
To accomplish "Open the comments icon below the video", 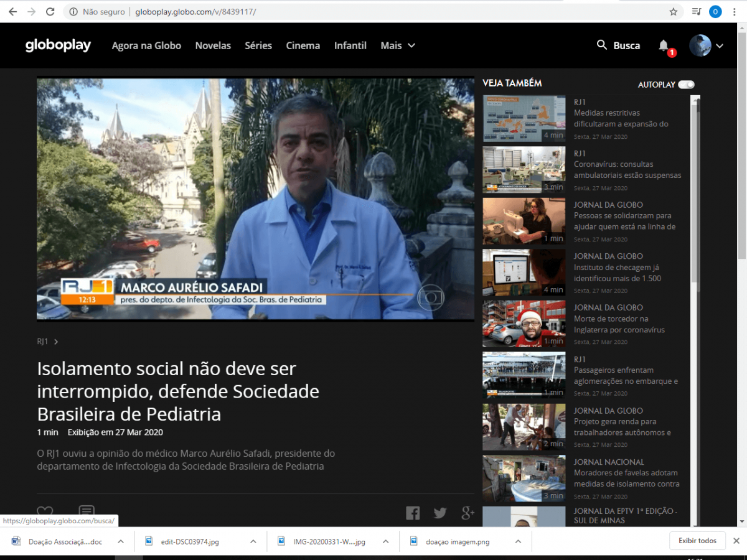I will tap(87, 511).
